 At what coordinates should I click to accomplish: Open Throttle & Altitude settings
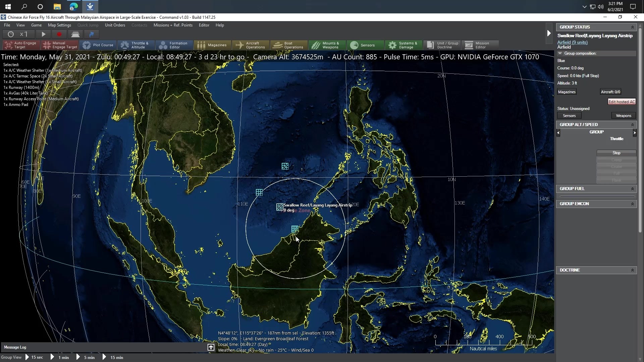tap(137, 45)
